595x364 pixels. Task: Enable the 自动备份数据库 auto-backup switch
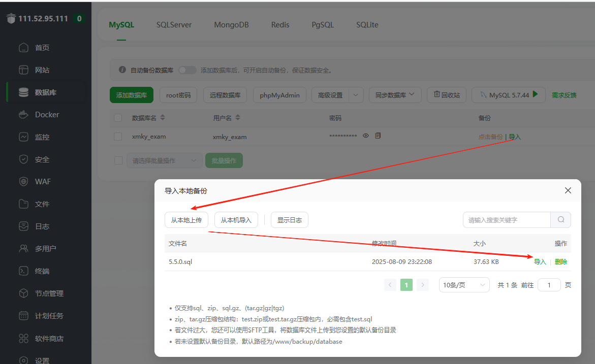tap(187, 71)
